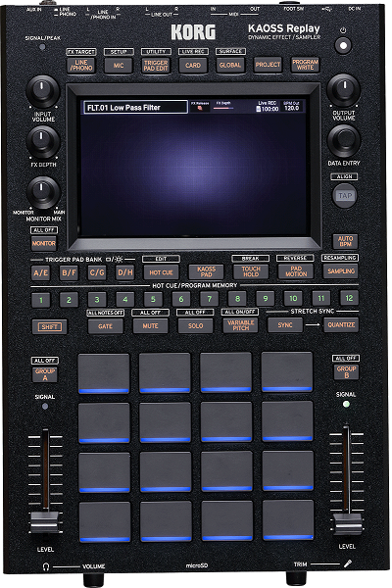Screen dimensions: 392x588
Task: Select hot cue memory 7
Action: coord(210,299)
